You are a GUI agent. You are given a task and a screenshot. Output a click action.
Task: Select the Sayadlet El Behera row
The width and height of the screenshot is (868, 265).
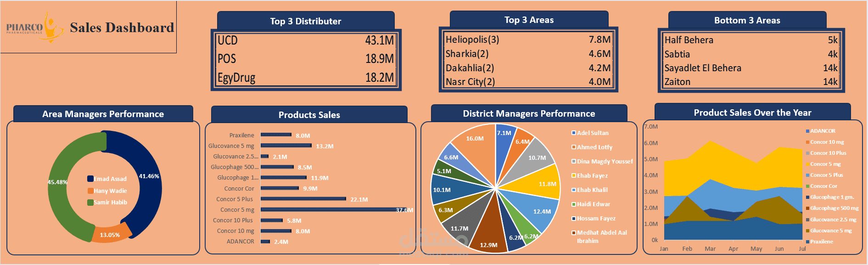tap(751, 68)
